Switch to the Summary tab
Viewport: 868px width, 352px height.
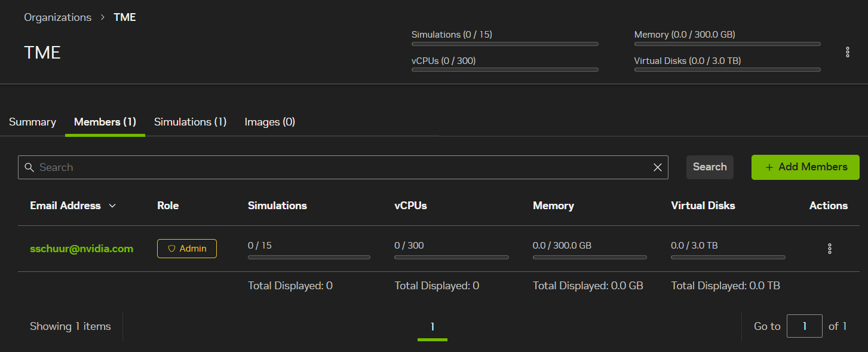[32, 122]
